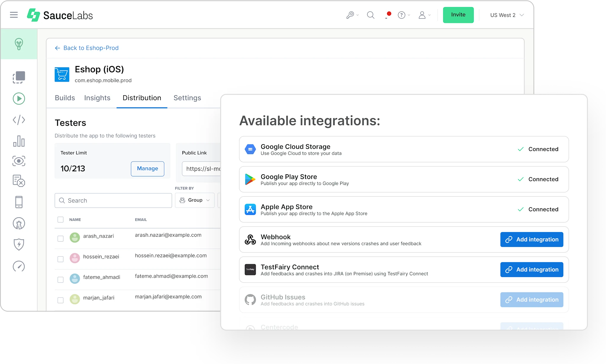Check the fateme_ahmadi row checkbox
The image size is (606, 364).
click(x=61, y=280)
